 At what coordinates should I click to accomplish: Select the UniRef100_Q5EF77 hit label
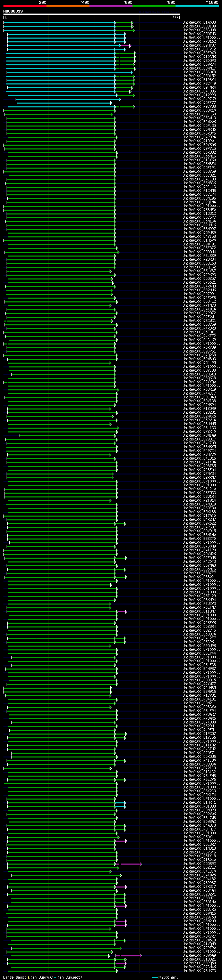[199, 103]
